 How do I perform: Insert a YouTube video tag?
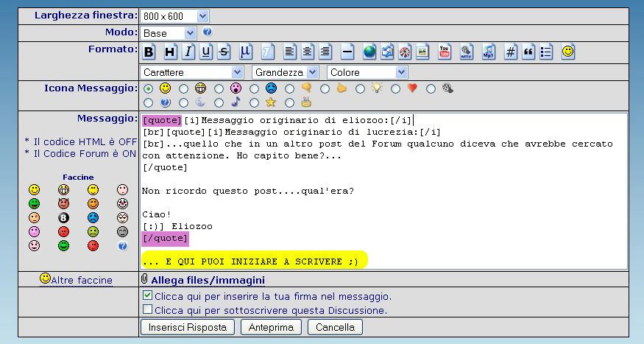click(445, 52)
